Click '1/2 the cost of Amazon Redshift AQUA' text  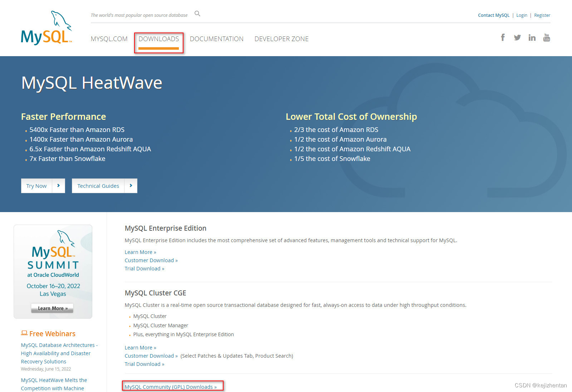pyautogui.click(x=352, y=149)
